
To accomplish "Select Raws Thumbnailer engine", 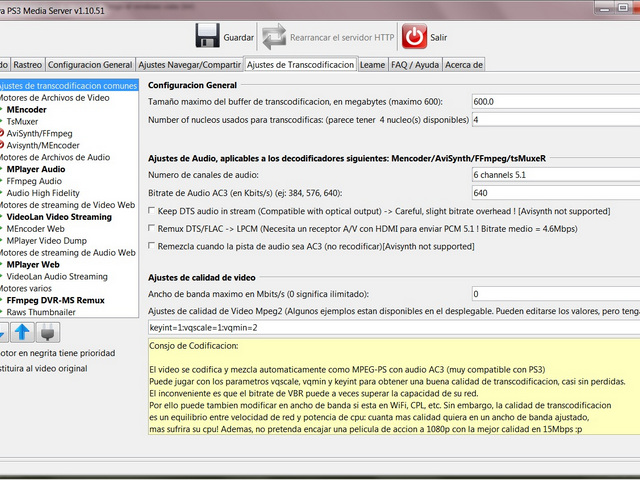I will point(41,312).
